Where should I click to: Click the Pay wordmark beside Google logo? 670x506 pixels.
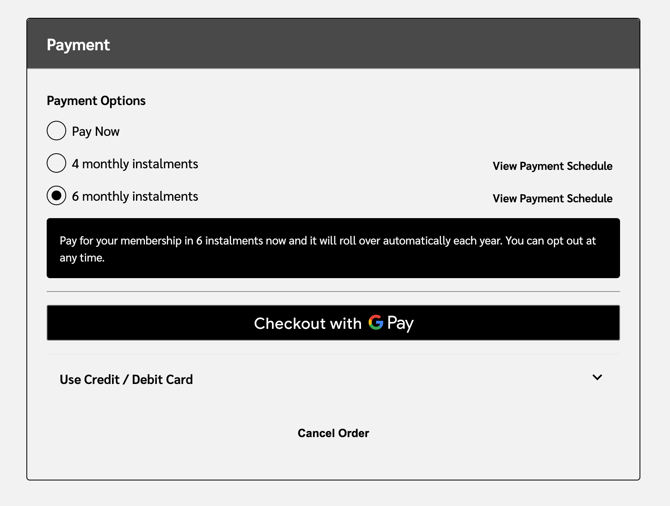(401, 323)
